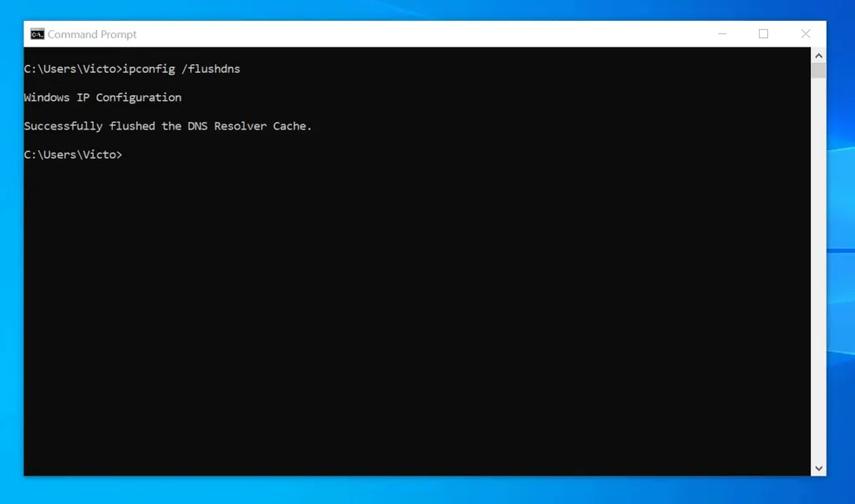Click the blue desktop wallpaper on the right

(839, 250)
